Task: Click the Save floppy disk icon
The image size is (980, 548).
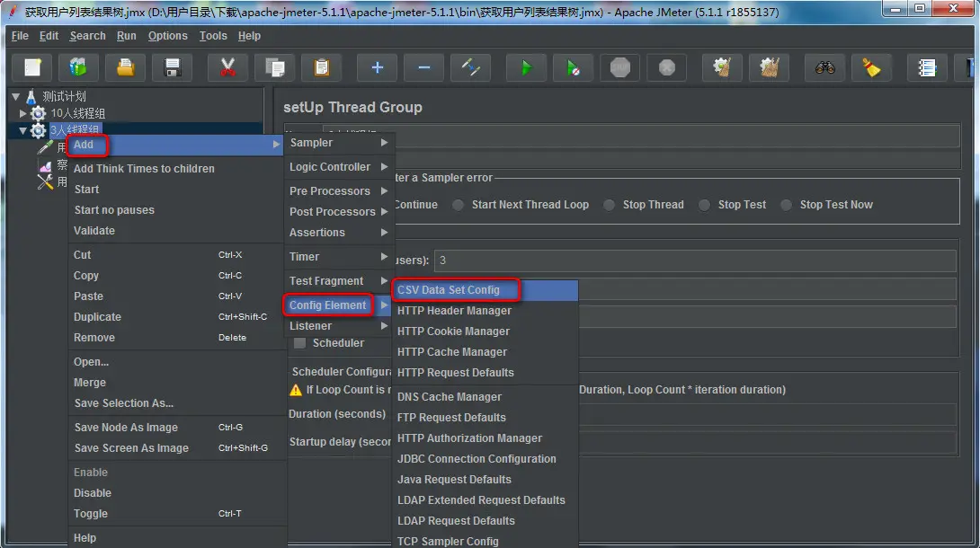Action: pyautogui.click(x=173, y=67)
